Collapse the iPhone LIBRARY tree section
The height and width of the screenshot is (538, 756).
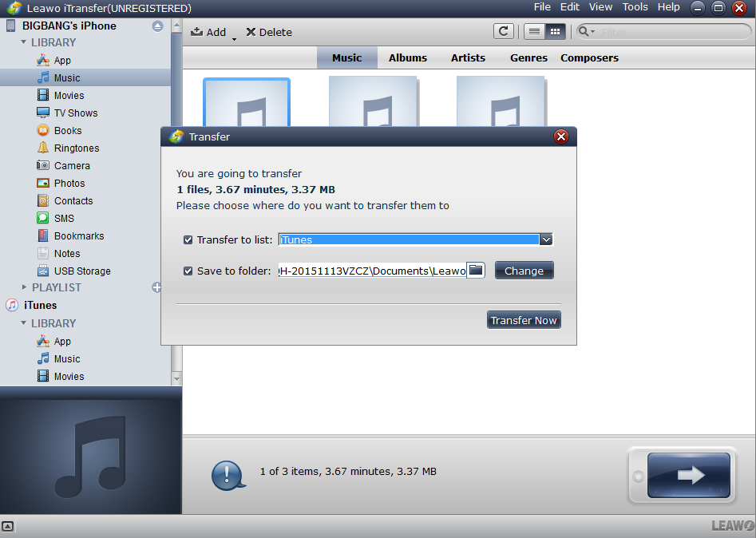24,42
